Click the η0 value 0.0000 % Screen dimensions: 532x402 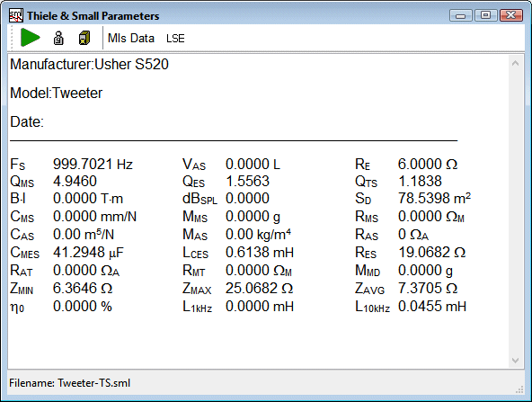click(83, 307)
